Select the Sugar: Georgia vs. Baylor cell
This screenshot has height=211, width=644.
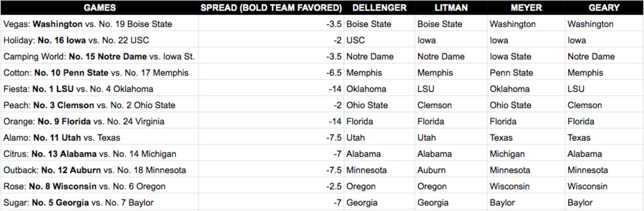(x=100, y=202)
